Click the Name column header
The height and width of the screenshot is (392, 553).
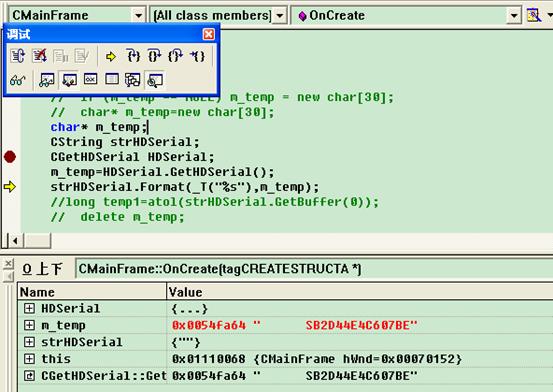92,292
